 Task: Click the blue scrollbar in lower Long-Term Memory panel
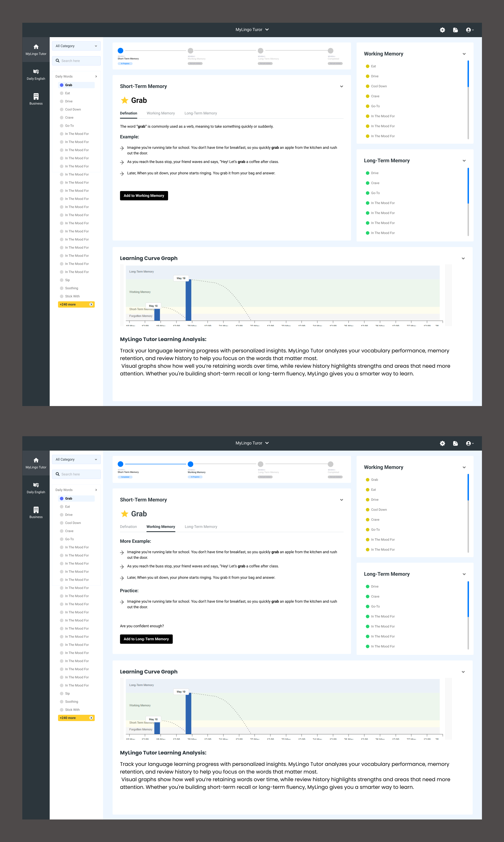[468, 599]
